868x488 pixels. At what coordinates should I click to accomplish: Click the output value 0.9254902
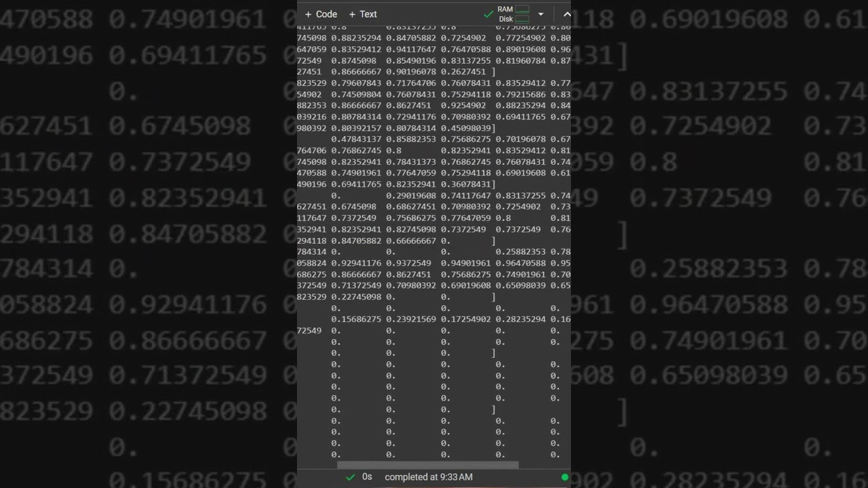pos(463,106)
